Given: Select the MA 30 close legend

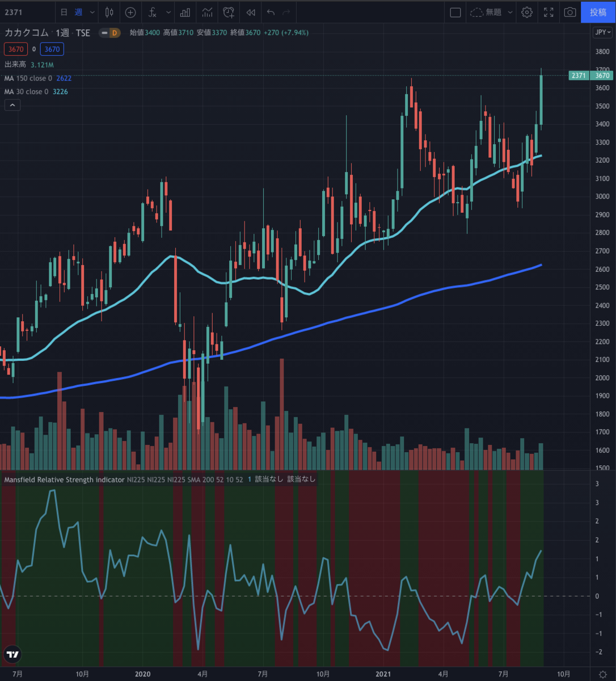Looking at the screenshot, I should click(x=26, y=91).
